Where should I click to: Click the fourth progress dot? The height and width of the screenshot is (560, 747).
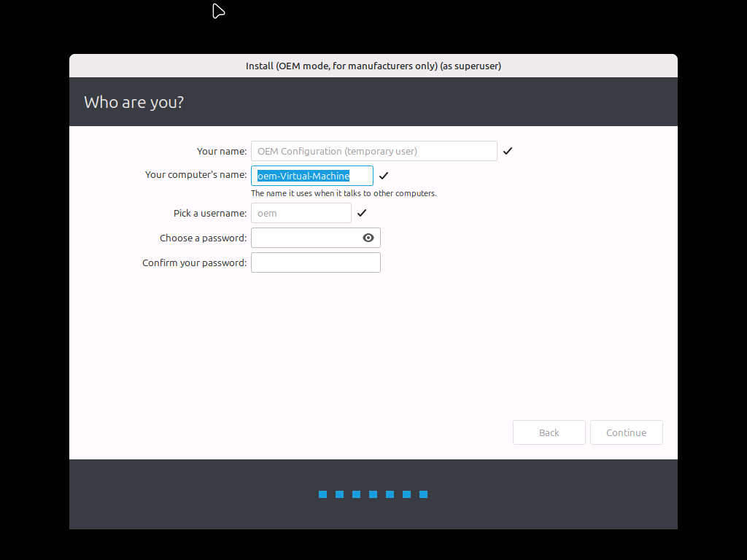(373, 494)
